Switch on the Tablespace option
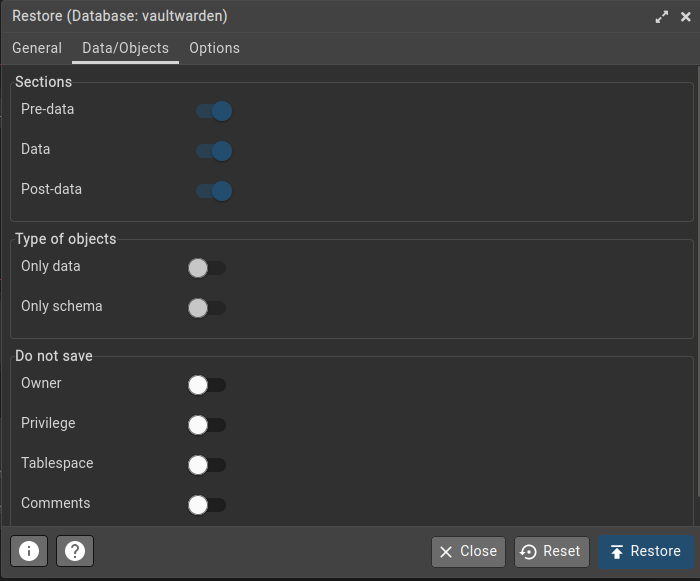 tap(207, 465)
